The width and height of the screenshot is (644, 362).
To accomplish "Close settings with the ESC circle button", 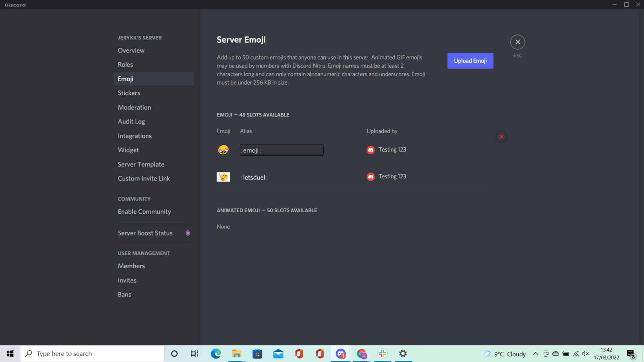I will coord(517,42).
